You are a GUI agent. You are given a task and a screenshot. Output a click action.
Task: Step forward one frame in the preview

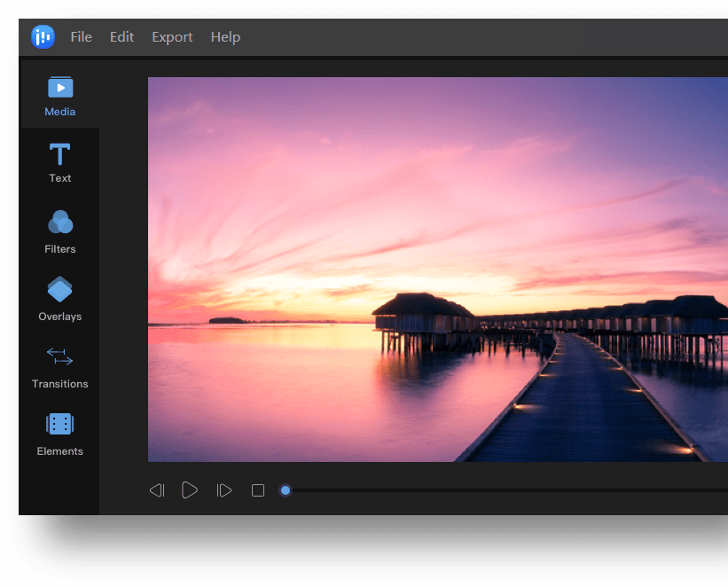[x=223, y=489]
